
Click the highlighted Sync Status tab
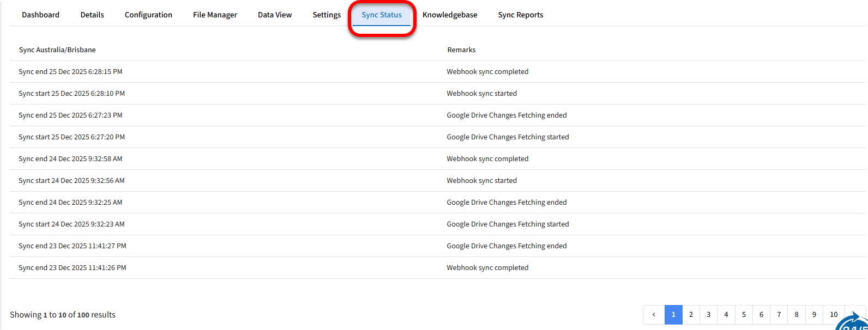382,15
